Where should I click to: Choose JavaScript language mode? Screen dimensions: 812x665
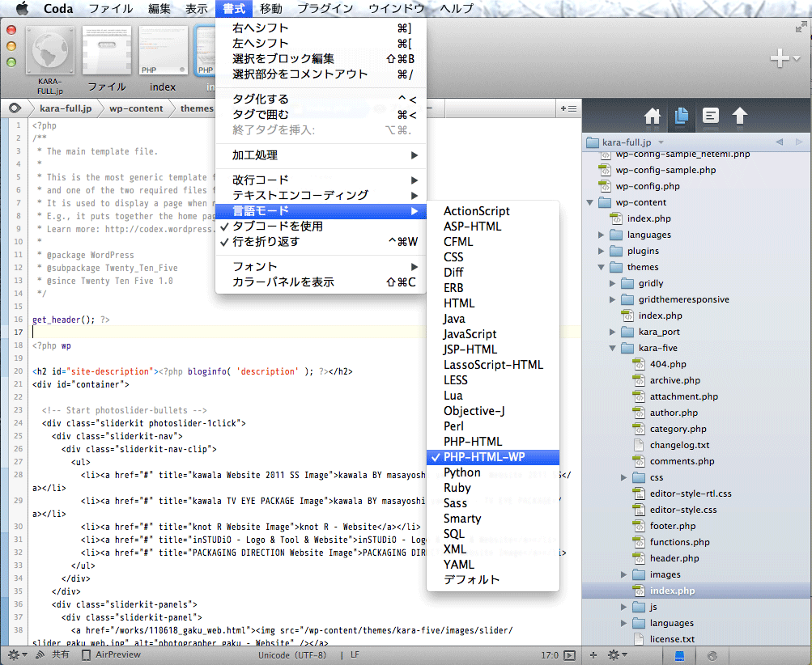point(492,334)
